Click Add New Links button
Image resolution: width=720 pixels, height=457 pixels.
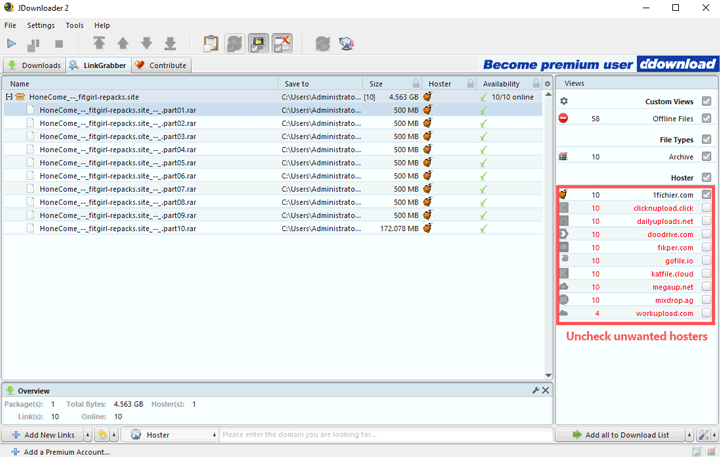click(x=43, y=434)
